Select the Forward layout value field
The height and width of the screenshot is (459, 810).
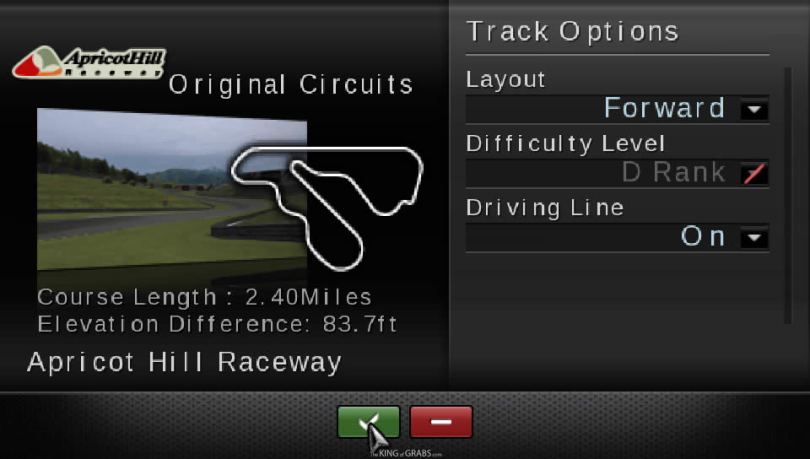coord(617,109)
